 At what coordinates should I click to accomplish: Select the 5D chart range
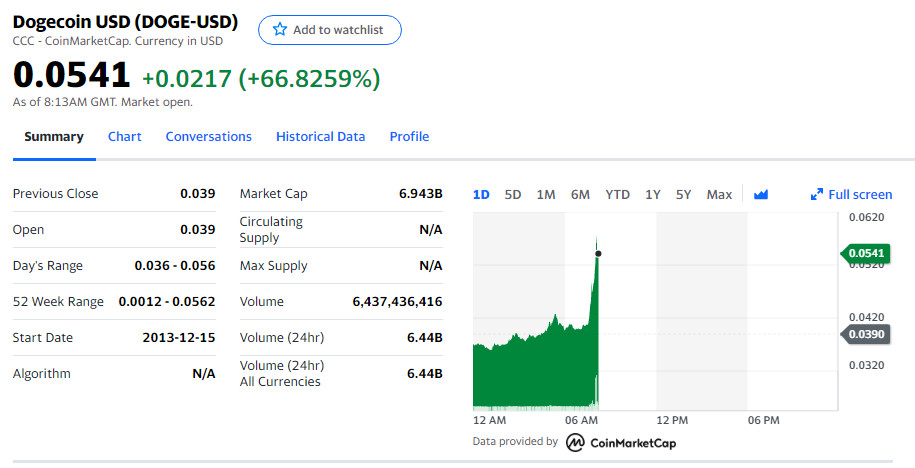(x=513, y=194)
